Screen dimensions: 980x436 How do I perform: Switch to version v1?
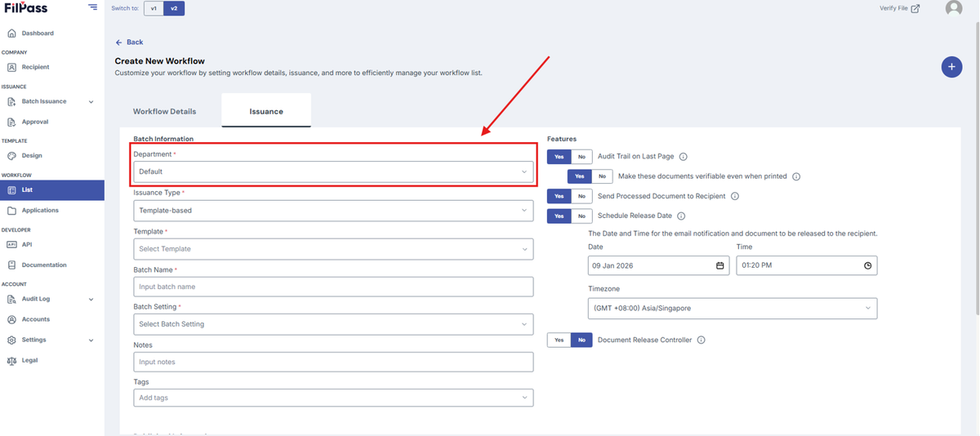[x=154, y=8]
